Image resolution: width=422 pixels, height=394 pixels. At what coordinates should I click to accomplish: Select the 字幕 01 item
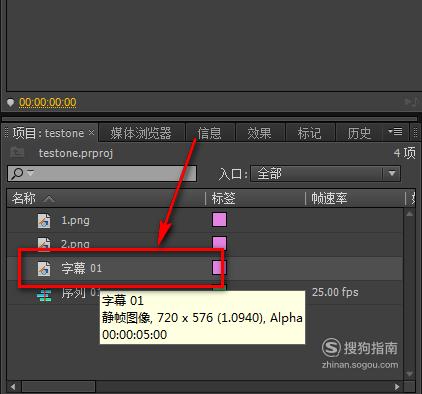(82, 268)
